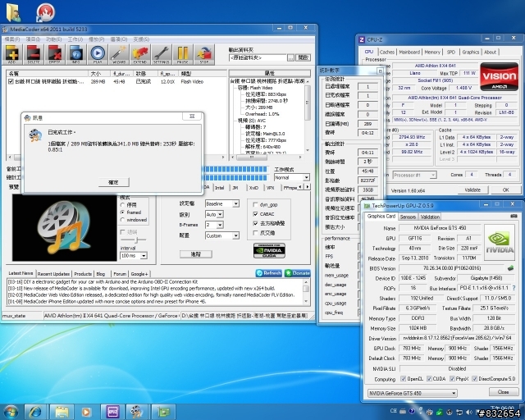The width and height of the screenshot is (525, 420).
Task: Click the Windows Start orb
Action: [11, 410]
